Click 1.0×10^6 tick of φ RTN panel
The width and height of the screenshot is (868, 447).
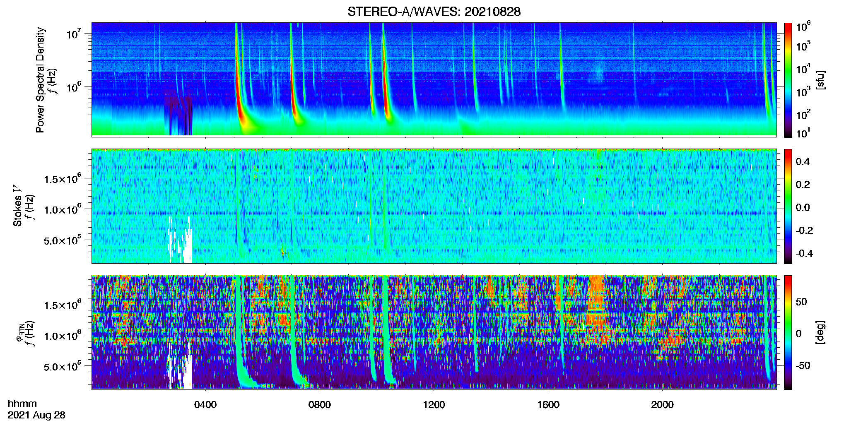[63, 335]
